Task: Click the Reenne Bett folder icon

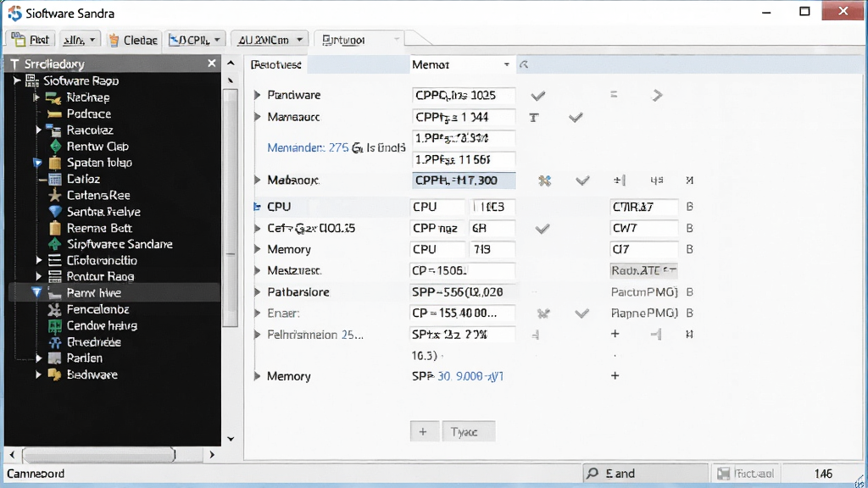Action: coord(55,228)
